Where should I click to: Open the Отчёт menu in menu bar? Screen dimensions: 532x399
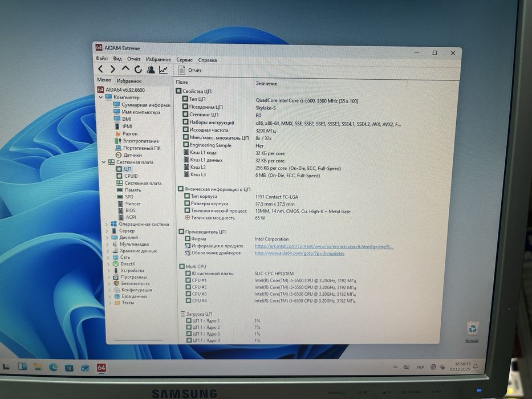133,59
